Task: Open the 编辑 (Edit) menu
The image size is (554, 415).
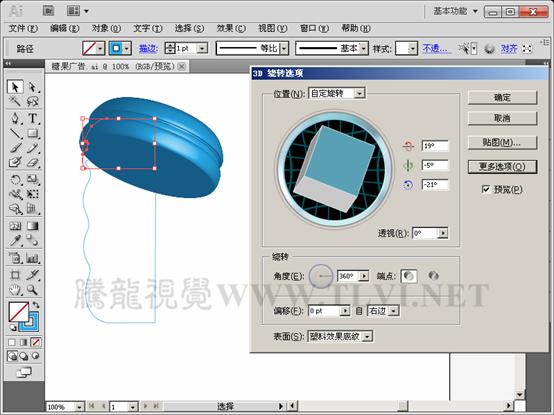Action: click(64, 28)
